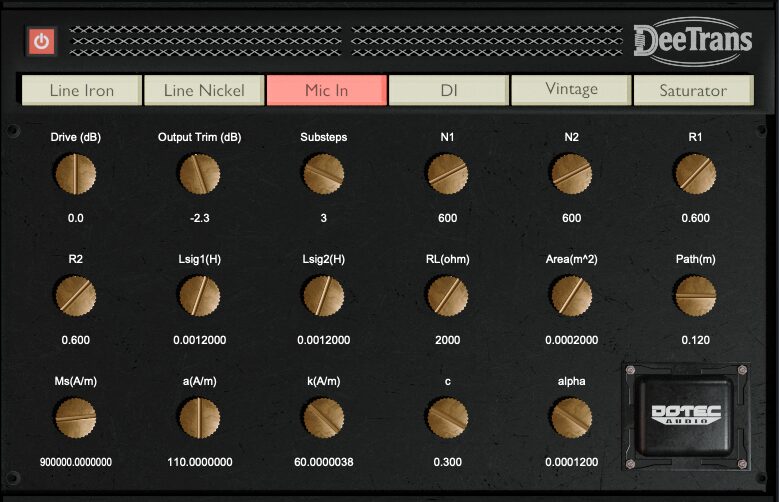Click the alpha knob
Image resolution: width=779 pixels, height=502 pixels.
(571, 418)
